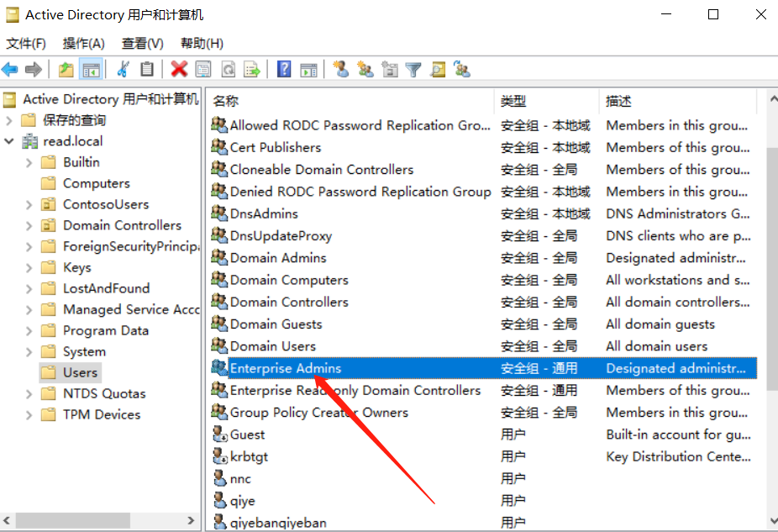The width and height of the screenshot is (778, 532).
Task: Click the tree pane horizontal scrollbar thumb
Action: (73, 520)
